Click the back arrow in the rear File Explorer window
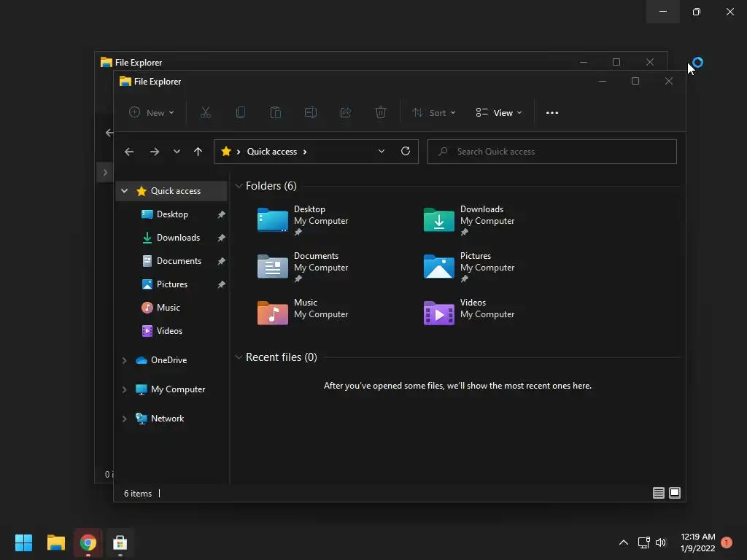747x560 pixels. (x=109, y=133)
